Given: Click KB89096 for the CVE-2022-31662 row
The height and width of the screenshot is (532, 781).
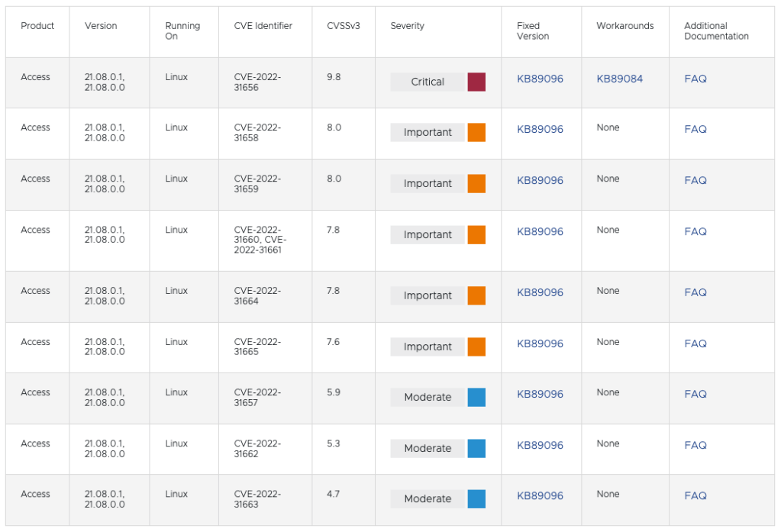Looking at the screenshot, I should click(x=540, y=445).
